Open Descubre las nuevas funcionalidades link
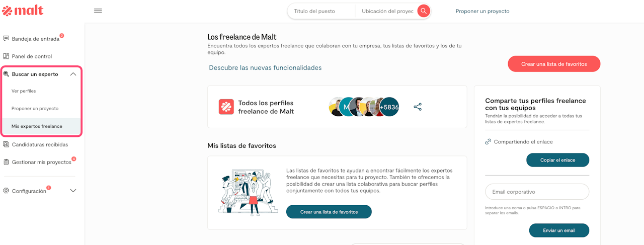644x245 pixels. [x=265, y=67]
